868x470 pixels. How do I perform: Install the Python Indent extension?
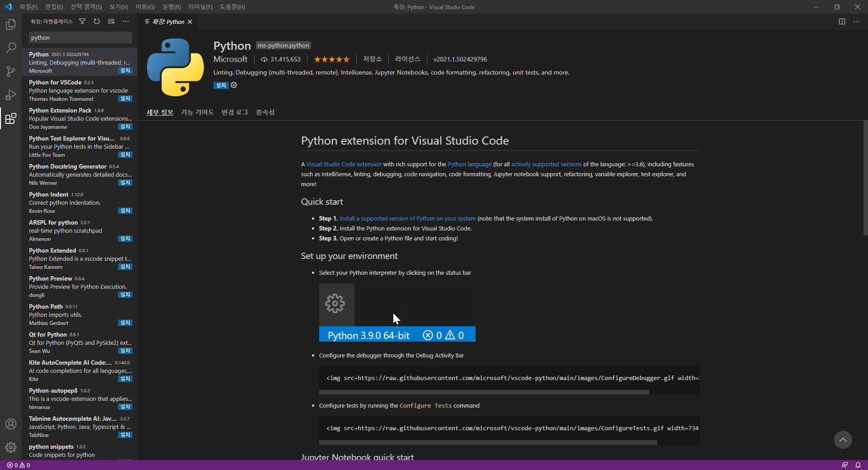click(125, 211)
